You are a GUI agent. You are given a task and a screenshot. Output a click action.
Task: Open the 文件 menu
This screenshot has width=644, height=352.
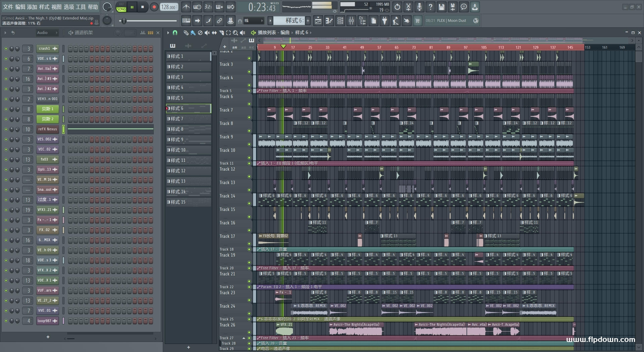tap(8, 7)
